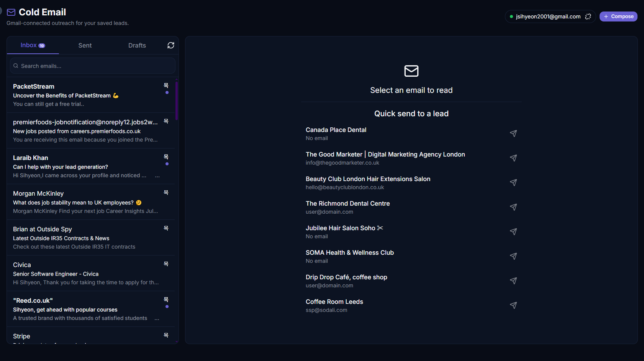This screenshot has width=644, height=361.
Task: Send email to The Good Marketer lead
Action: coord(513,158)
